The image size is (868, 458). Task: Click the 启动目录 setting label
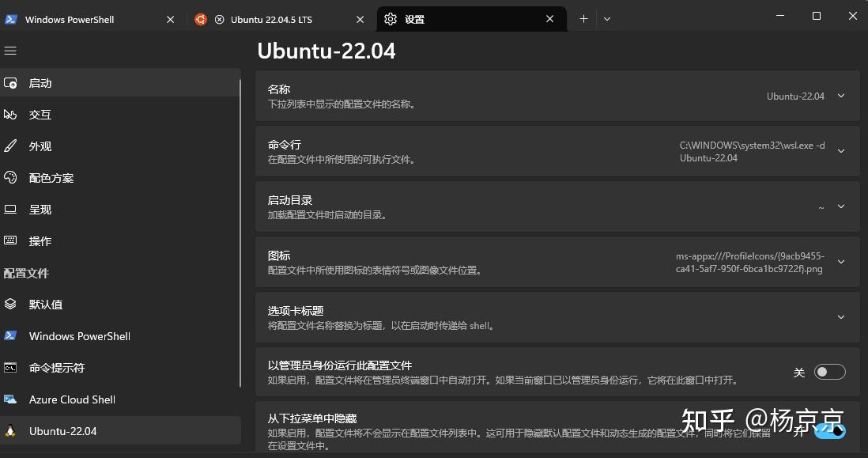click(x=290, y=200)
